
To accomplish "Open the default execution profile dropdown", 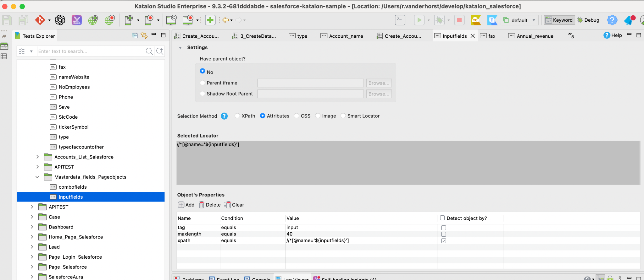I will tap(520, 20).
